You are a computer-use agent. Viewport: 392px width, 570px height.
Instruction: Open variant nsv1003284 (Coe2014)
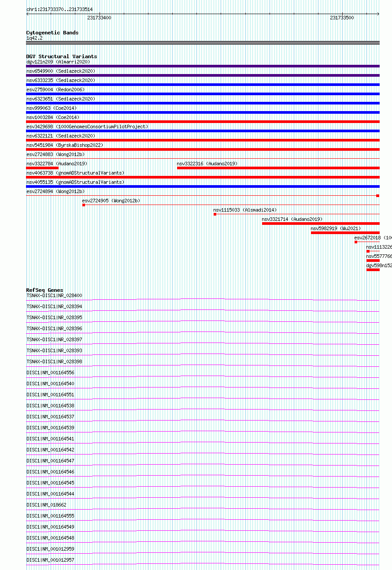click(53, 117)
